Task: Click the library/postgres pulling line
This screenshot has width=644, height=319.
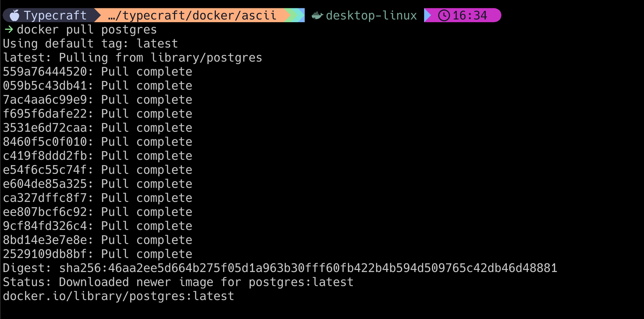Action: click(x=133, y=58)
